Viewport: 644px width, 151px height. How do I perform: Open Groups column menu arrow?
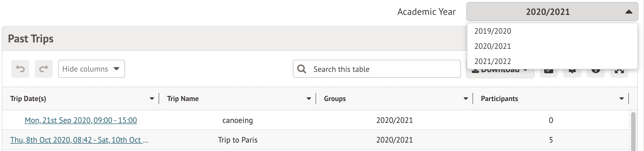click(x=466, y=99)
